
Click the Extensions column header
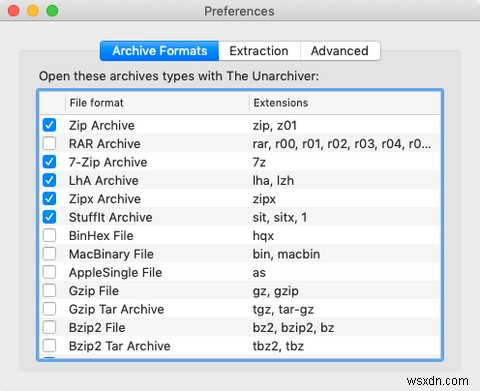[345, 103]
